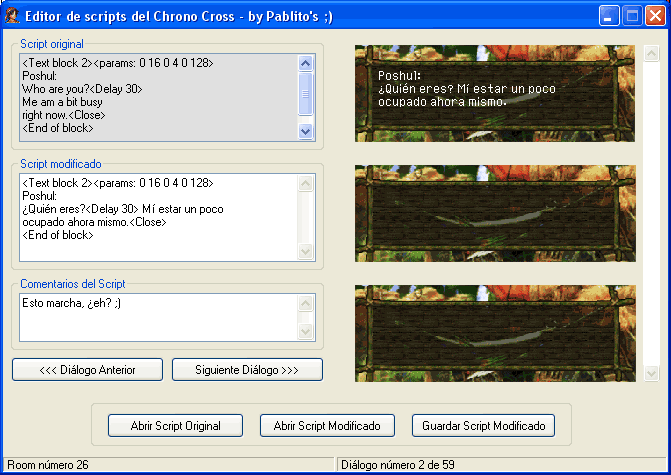
Task: Click down arrow in Script modificado scrollbar
Action: tap(305, 251)
